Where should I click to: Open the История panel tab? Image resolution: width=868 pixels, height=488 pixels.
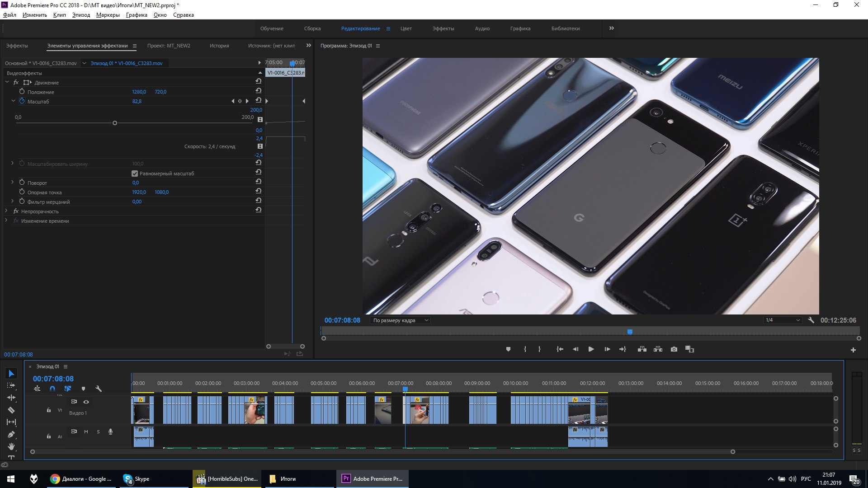219,46
